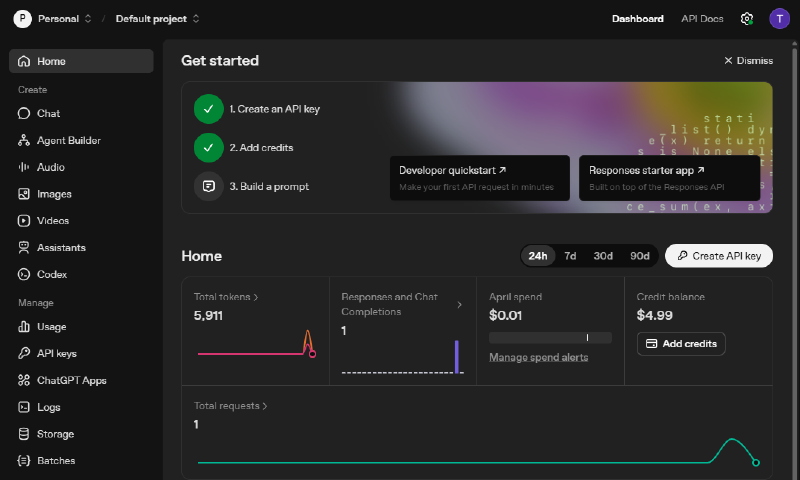Click the Responses and Chat Completions bar chart
This screenshot has height=480, width=800.
(x=403, y=357)
